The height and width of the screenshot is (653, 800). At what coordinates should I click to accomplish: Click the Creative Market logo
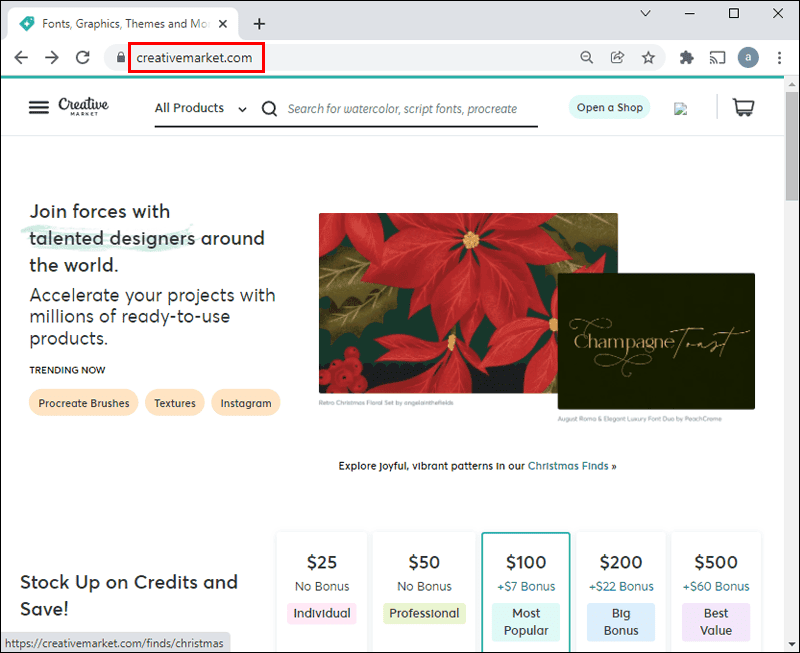click(84, 107)
